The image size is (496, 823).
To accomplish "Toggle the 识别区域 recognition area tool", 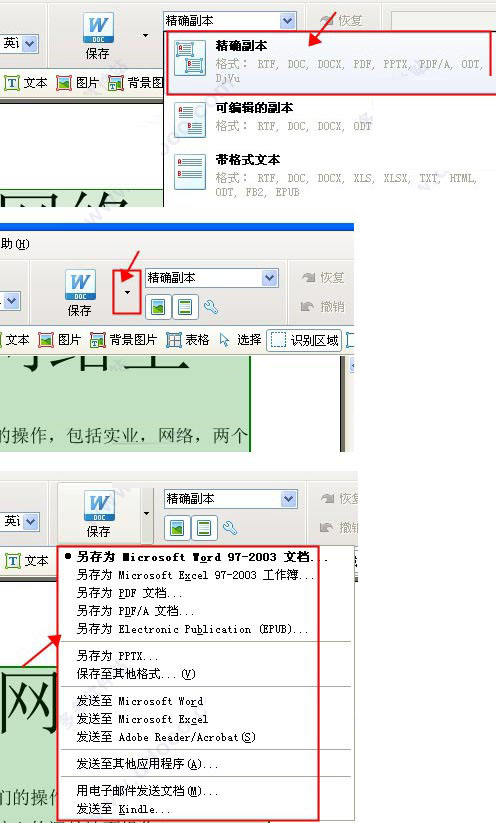I will [304, 340].
